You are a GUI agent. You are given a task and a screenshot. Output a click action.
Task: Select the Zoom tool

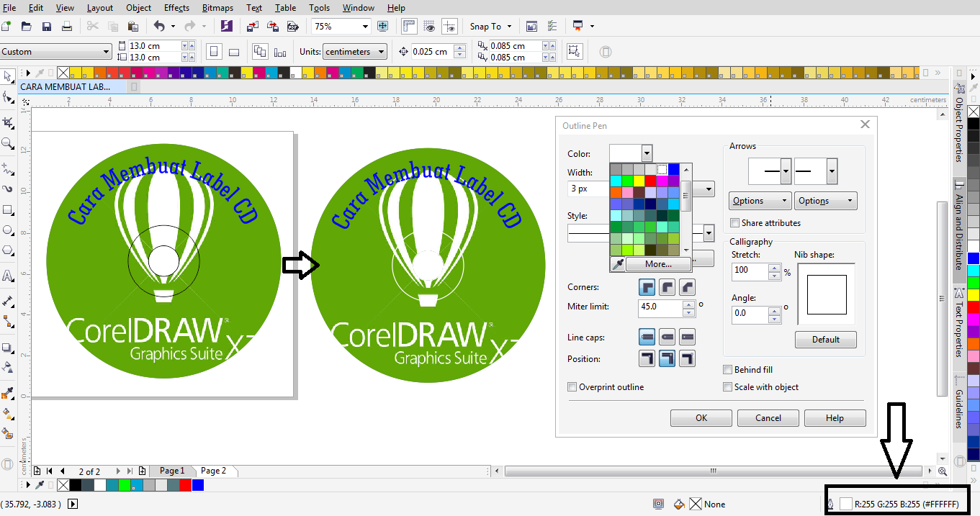point(8,142)
